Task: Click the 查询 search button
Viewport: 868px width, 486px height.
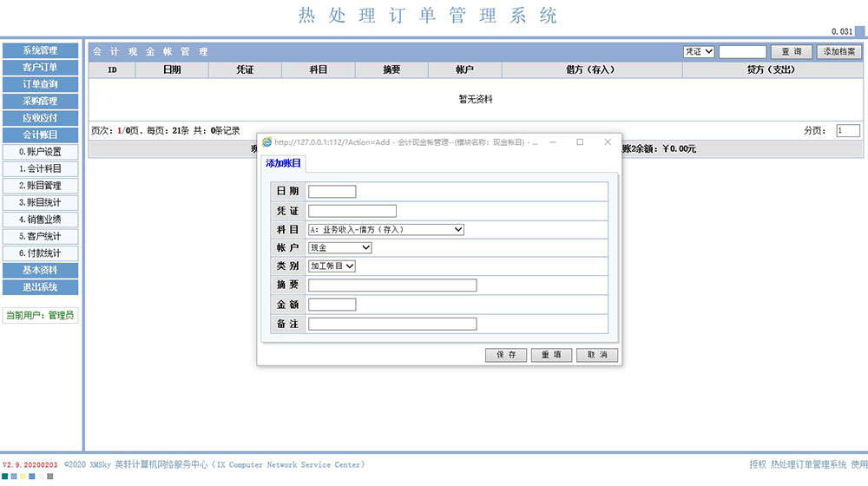Action: tap(792, 52)
